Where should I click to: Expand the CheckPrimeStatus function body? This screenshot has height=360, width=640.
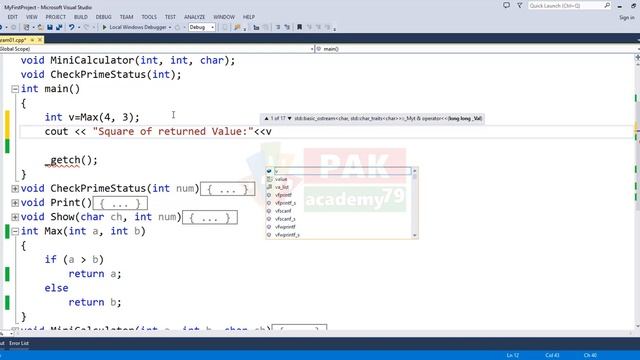click(15, 189)
